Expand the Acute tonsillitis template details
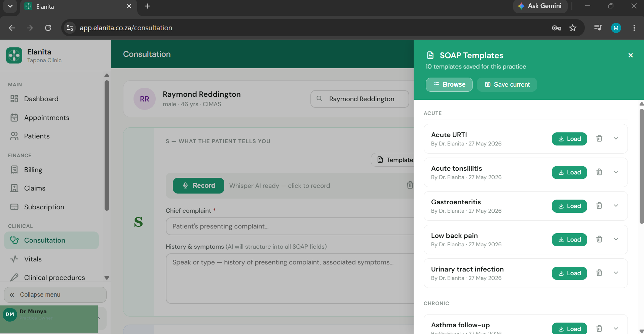 [616, 172]
